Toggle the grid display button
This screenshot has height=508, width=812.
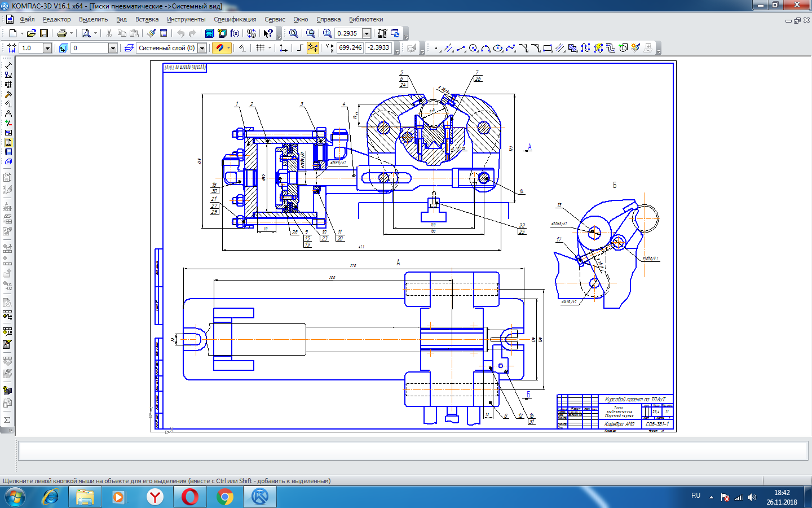point(260,48)
